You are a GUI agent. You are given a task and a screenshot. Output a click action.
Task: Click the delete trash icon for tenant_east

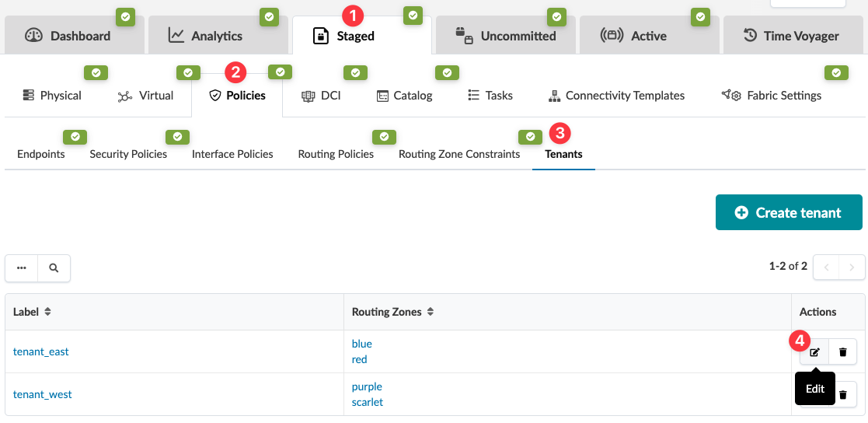(843, 352)
